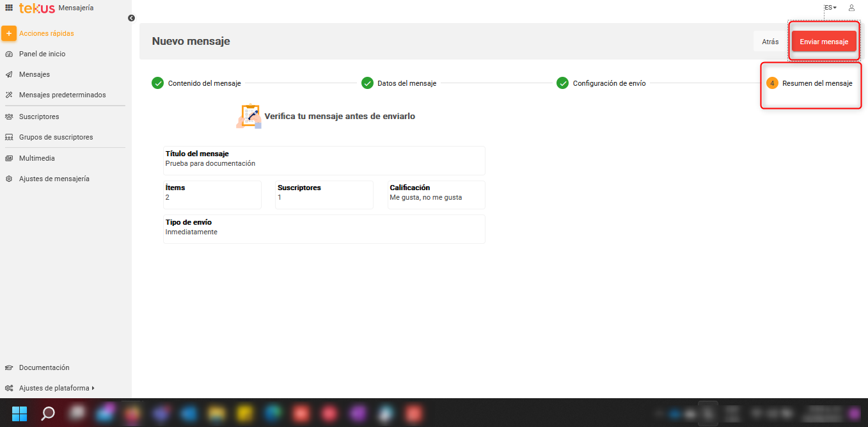868x427 pixels.
Task: Click the user profile icon
Action: coord(851,8)
